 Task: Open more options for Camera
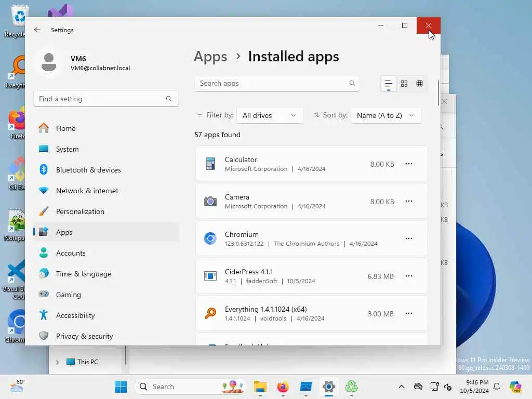pos(409,201)
